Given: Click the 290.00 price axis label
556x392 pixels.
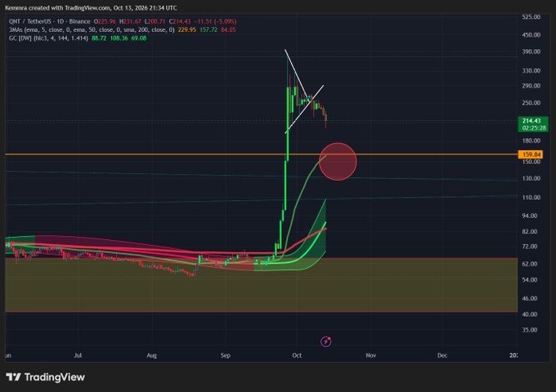Looking at the screenshot, I should 531,86.
